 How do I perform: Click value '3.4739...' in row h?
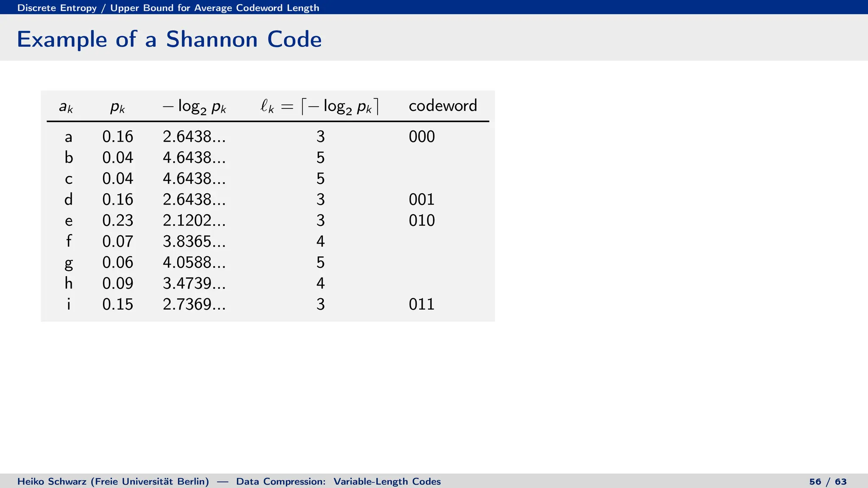click(195, 283)
